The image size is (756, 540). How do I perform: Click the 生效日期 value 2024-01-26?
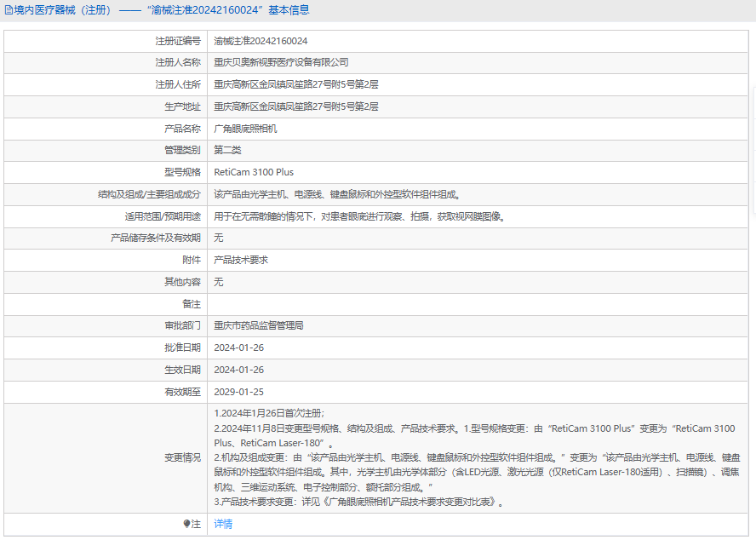click(x=238, y=371)
